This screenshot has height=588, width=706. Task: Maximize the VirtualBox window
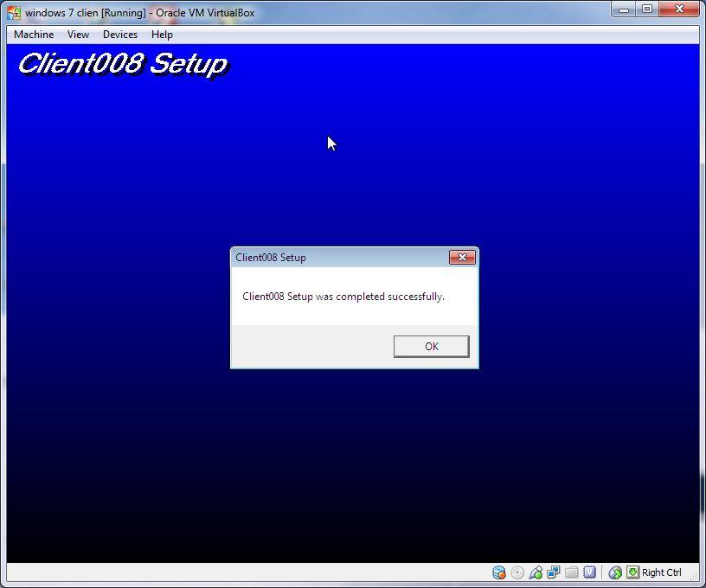647,9
